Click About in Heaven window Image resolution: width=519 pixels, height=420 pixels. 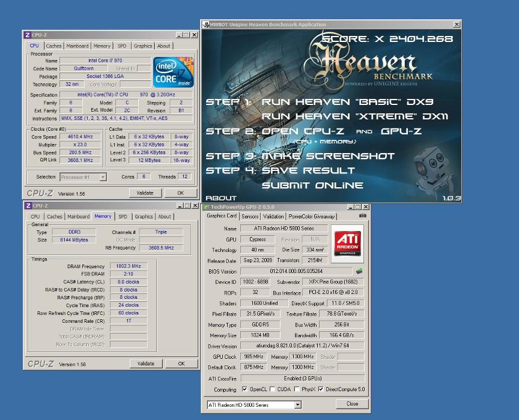[221, 198]
